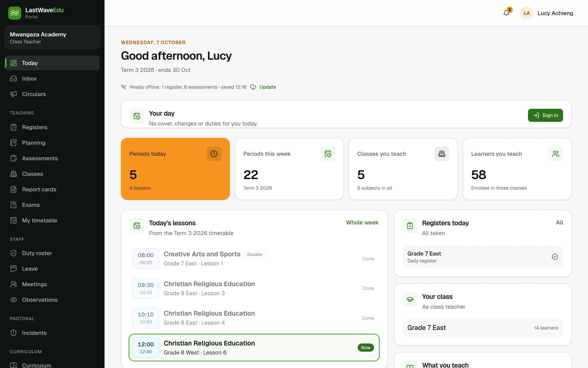Open Planning in the sidebar
This screenshot has height=368, width=588.
click(52, 143)
